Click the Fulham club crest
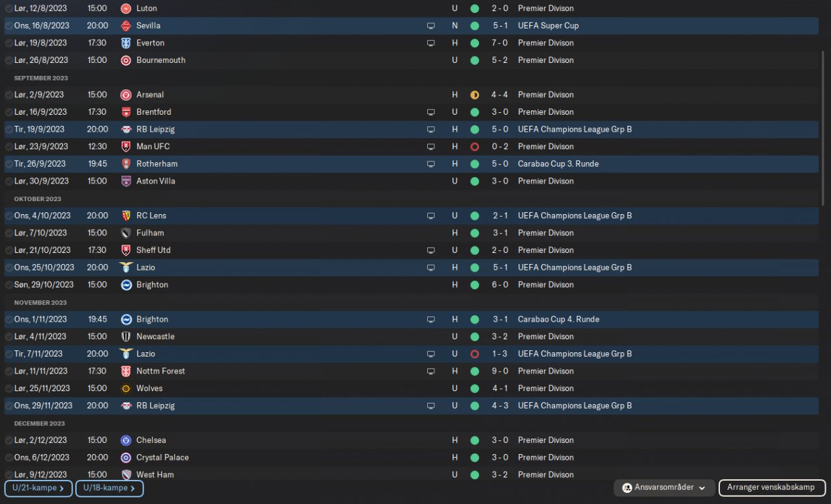The image size is (831, 504). click(126, 233)
